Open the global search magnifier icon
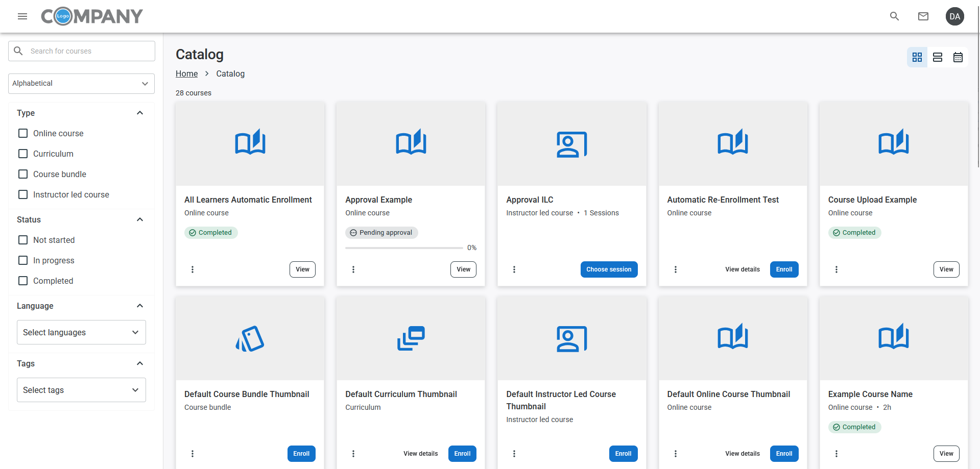 (894, 16)
